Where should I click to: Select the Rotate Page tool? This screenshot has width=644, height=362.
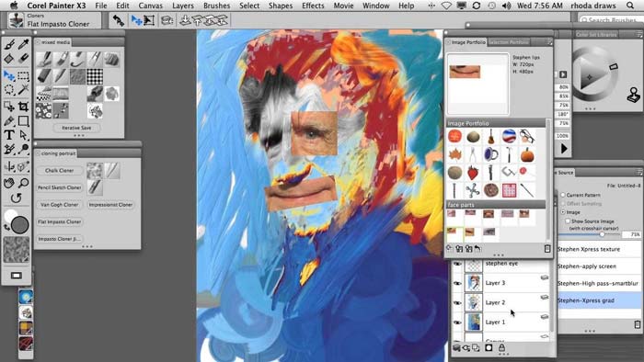(x=16, y=198)
